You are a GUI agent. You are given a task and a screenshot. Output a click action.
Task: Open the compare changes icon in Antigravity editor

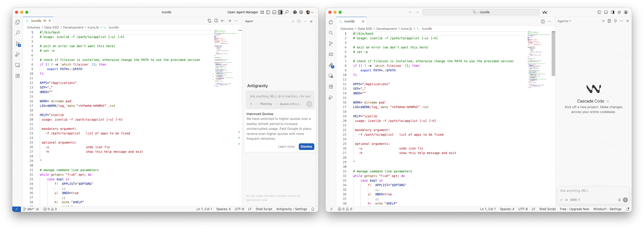pyautogui.click(x=209, y=21)
